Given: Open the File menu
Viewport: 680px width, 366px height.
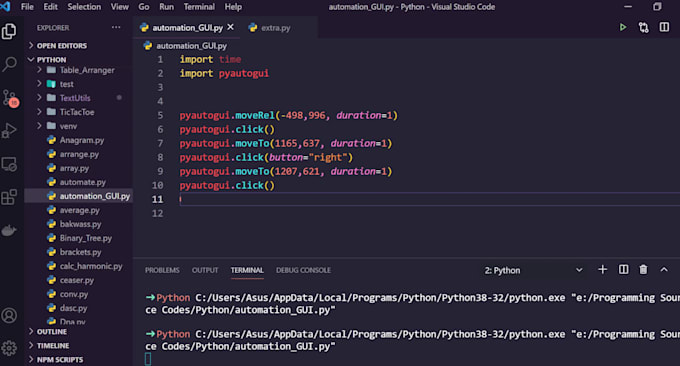Looking at the screenshot, I should click(x=27, y=7).
